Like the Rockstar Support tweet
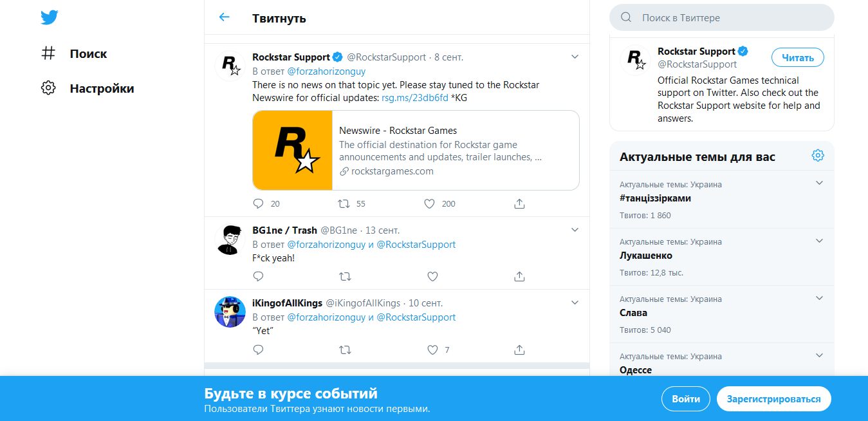868x421 pixels. coord(430,203)
